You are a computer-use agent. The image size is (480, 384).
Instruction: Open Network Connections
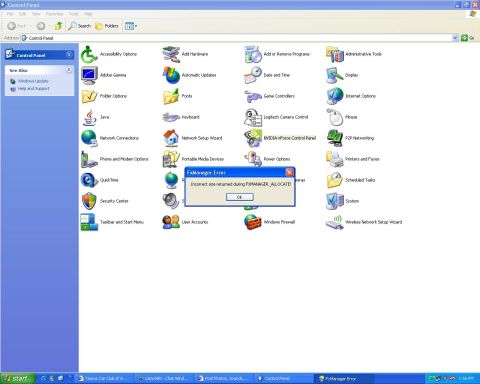coord(110,138)
